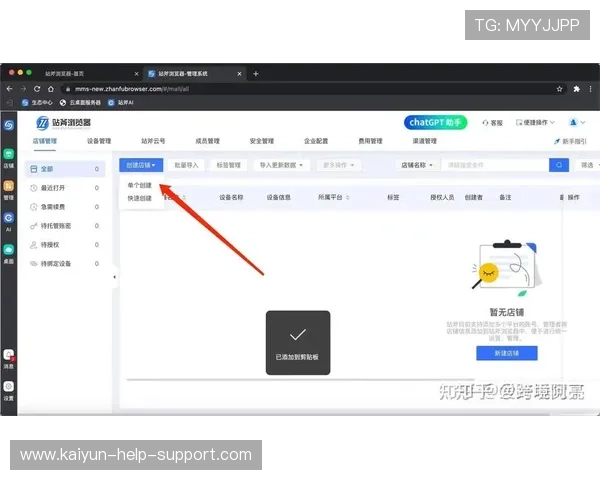Click the chatGPT 助手 button
600x480 pixels.
coord(435,122)
